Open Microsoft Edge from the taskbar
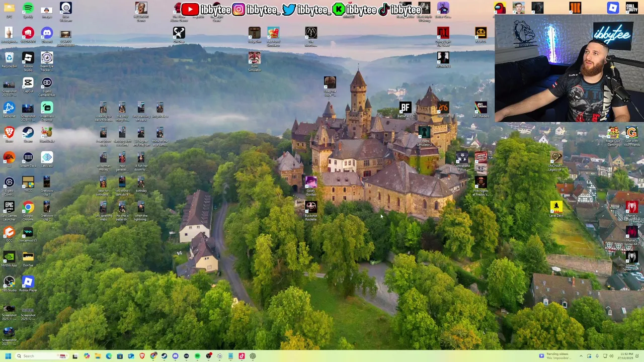 coord(109,356)
